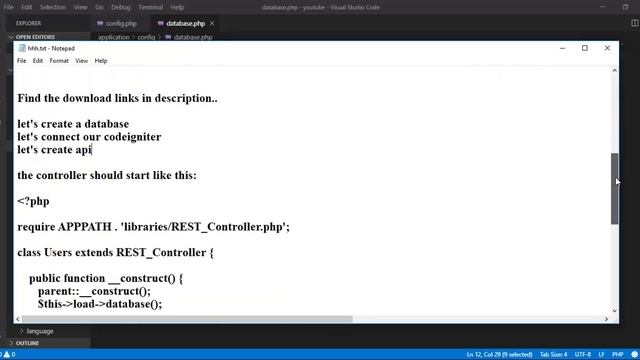This screenshot has height=360, width=640.
Task: Minimize the Notepad window
Action: click(x=562, y=48)
